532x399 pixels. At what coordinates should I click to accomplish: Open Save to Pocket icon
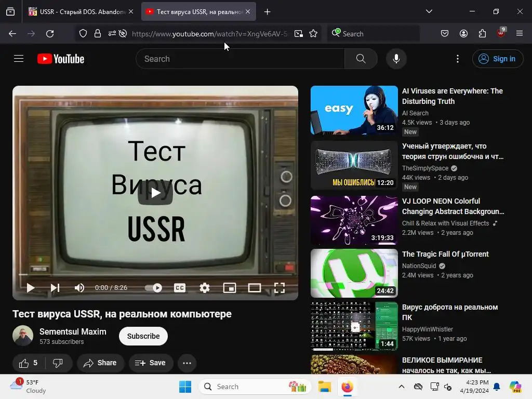[x=445, y=34]
